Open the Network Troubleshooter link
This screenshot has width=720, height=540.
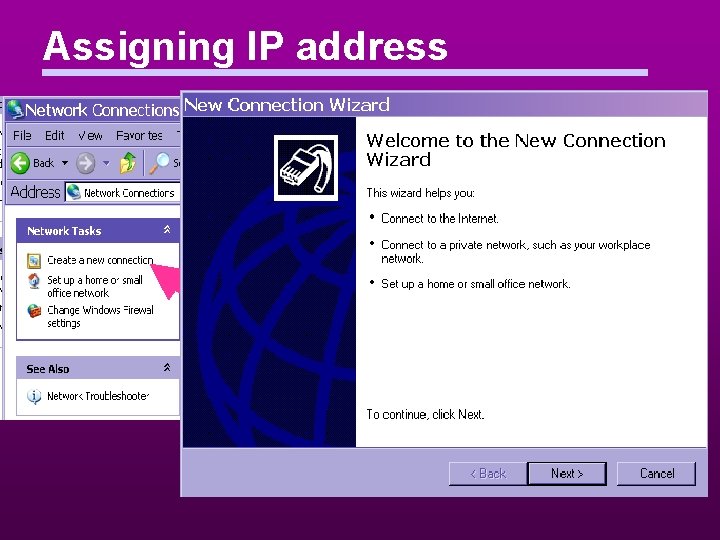[x=98, y=396]
